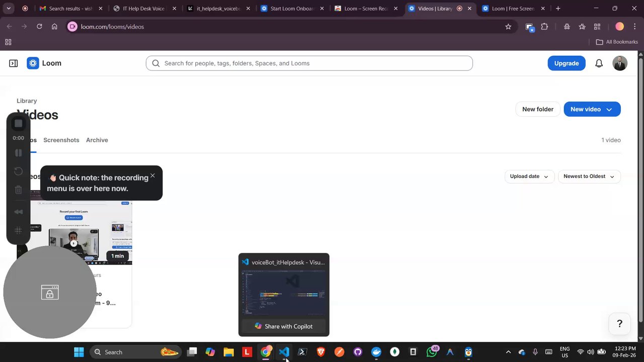
Task: Open File Explorer from taskbar
Action: [x=228, y=352]
